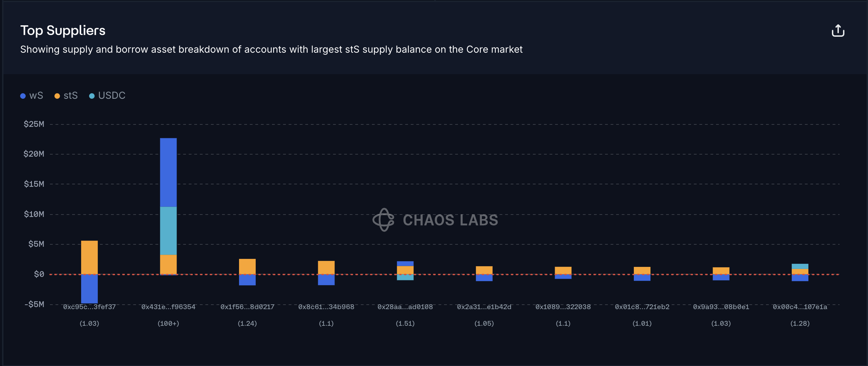Click the negative wS bar for 0xc95c
868x366 pixels.
(x=89, y=289)
